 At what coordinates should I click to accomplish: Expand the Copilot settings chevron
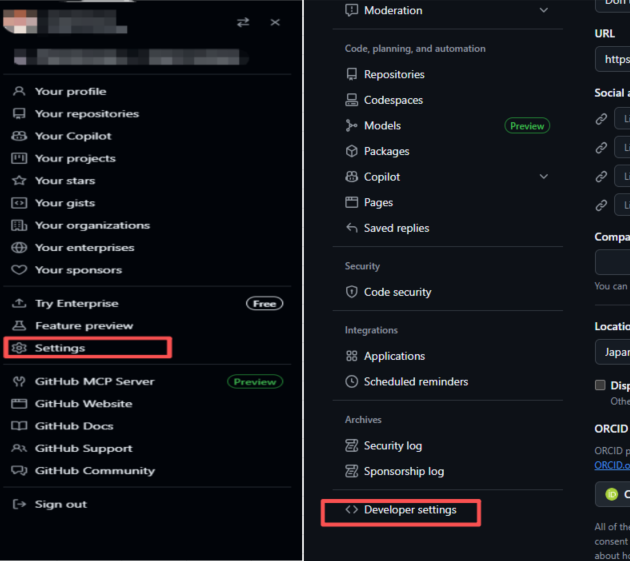click(x=543, y=177)
